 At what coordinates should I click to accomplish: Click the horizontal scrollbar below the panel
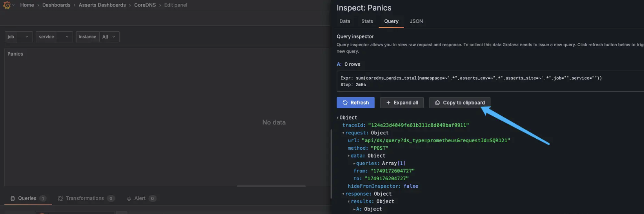pyautogui.click(x=271, y=186)
